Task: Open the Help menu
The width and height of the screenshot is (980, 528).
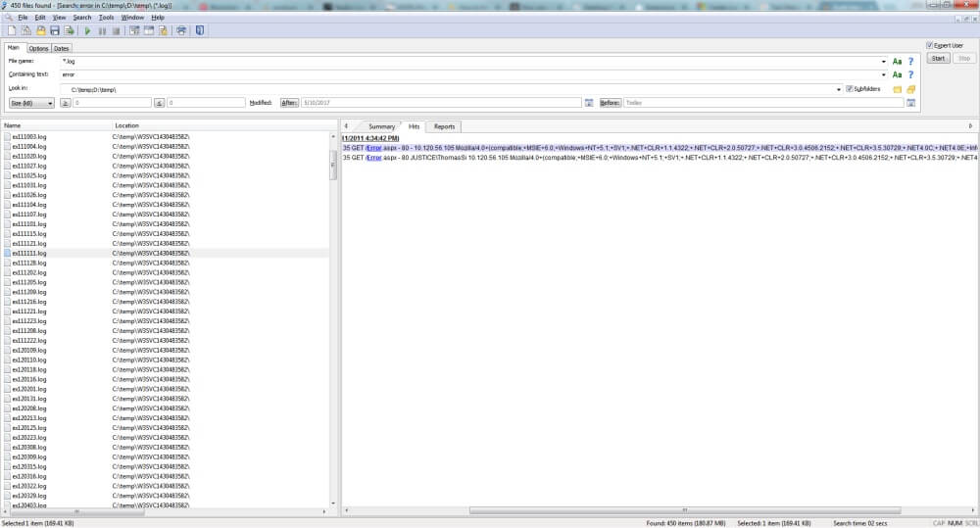Action: [158, 18]
